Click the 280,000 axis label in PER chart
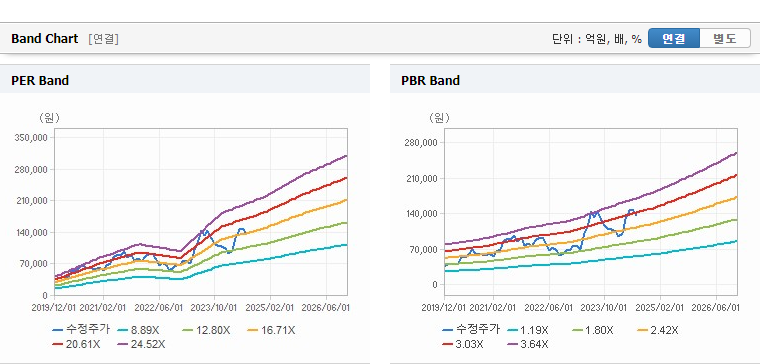The width and height of the screenshot is (760, 364). 32,170
